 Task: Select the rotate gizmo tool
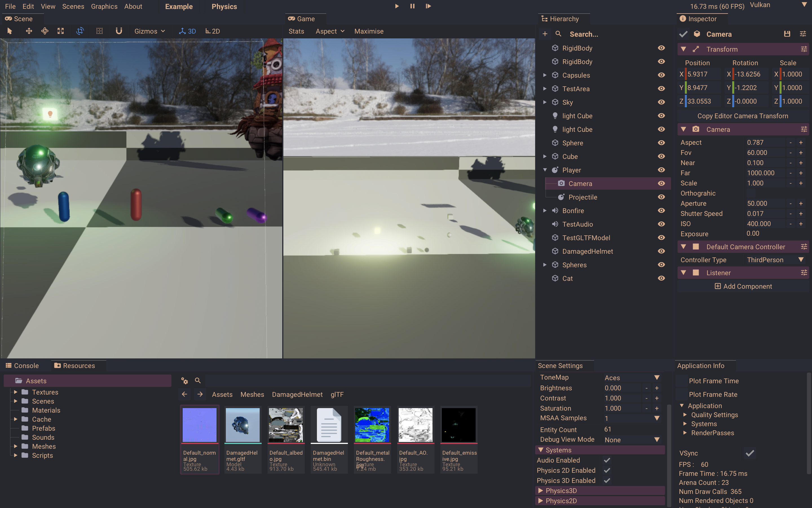tap(45, 31)
